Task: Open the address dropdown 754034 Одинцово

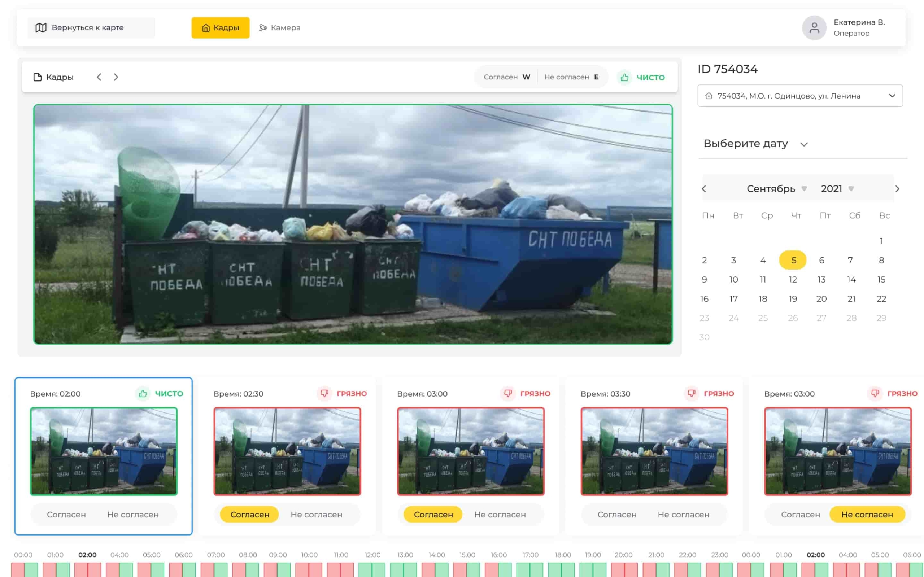Action: pyautogui.click(x=800, y=96)
